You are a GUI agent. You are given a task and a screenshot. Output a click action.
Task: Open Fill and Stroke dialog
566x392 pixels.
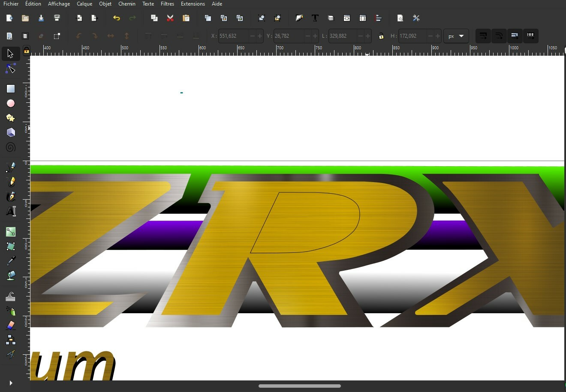click(299, 18)
